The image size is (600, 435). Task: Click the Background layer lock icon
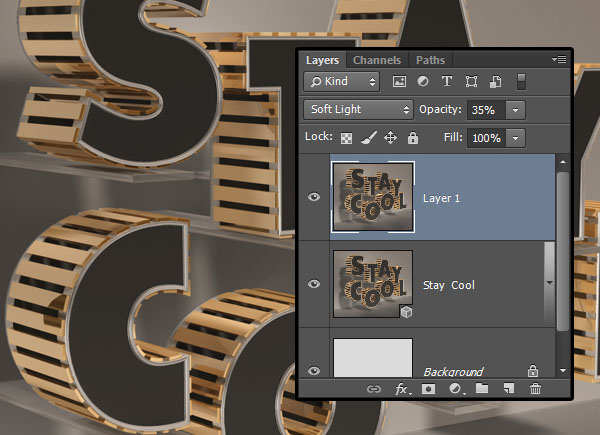pyautogui.click(x=533, y=370)
